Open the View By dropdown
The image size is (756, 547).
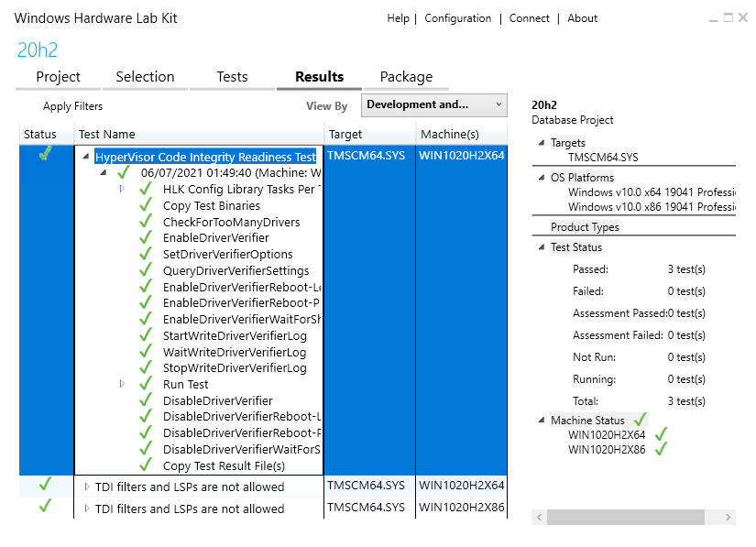434,105
